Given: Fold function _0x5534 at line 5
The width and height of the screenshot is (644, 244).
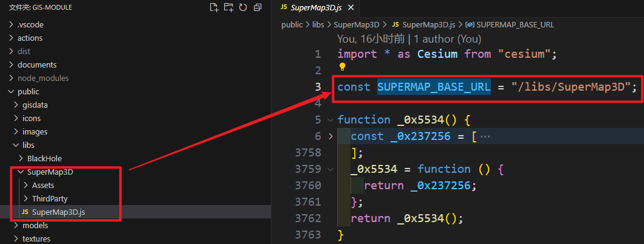Looking at the screenshot, I should 331,120.
